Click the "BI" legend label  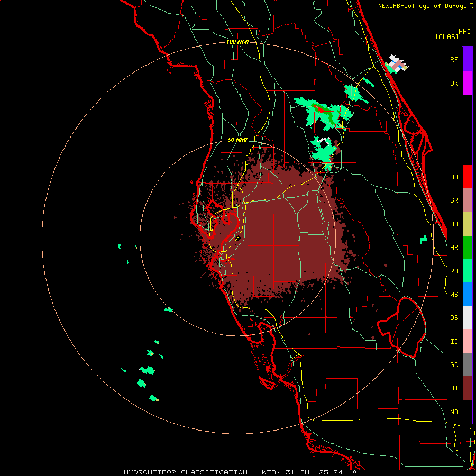pos(454,388)
